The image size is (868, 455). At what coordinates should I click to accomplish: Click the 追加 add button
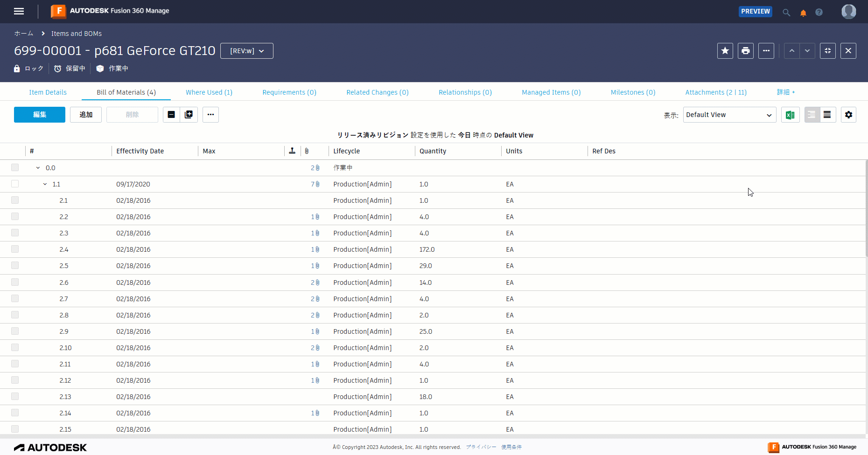click(86, 115)
